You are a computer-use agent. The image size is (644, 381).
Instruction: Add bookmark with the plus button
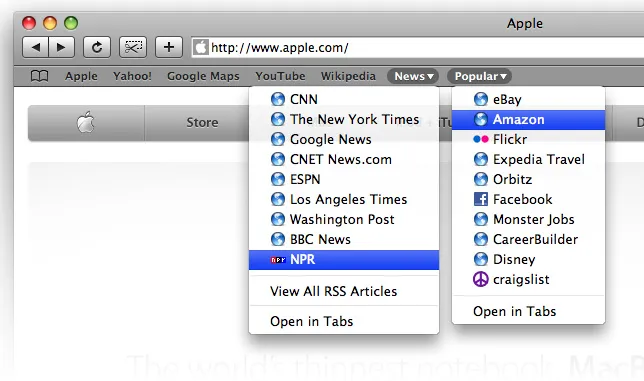(169, 47)
